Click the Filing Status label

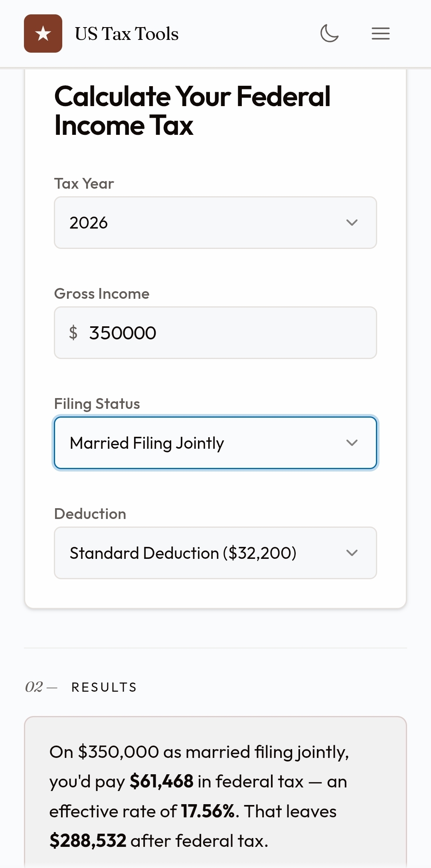point(97,404)
